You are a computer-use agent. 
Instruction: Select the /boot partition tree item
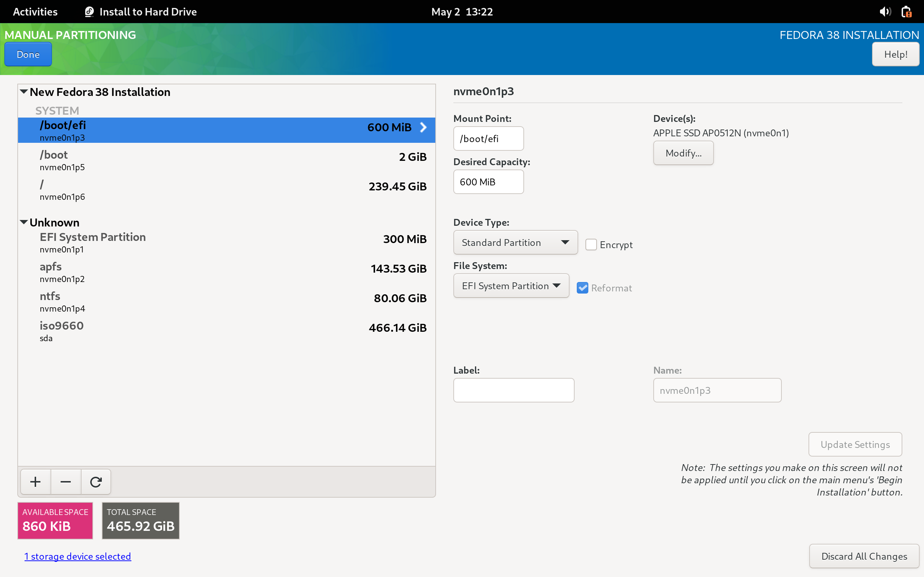[226, 159]
